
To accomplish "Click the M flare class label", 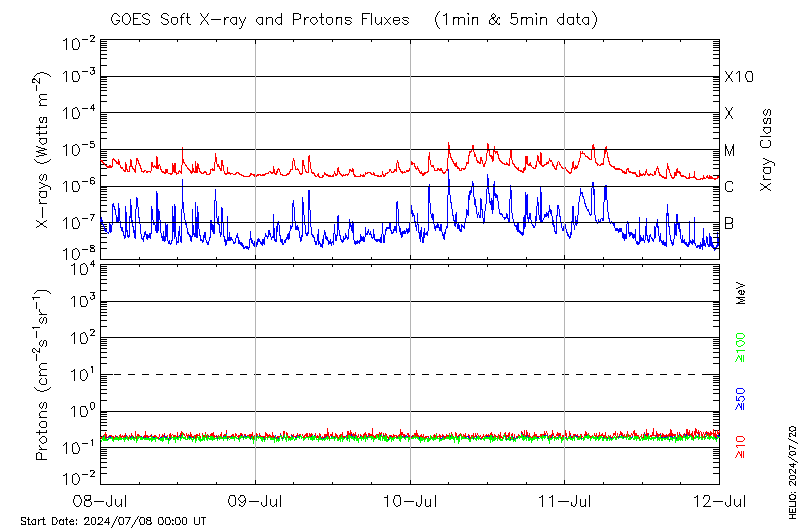I will pyautogui.click(x=730, y=151).
